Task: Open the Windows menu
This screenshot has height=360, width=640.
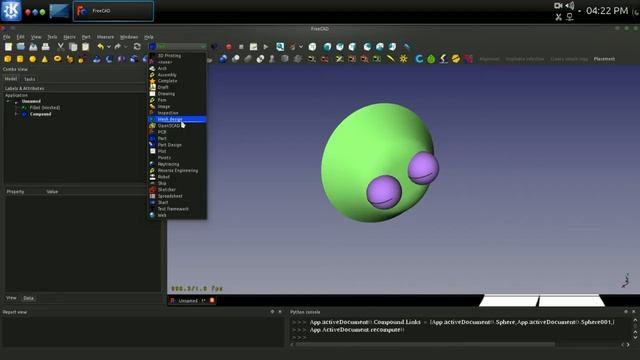Action: tap(129, 37)
